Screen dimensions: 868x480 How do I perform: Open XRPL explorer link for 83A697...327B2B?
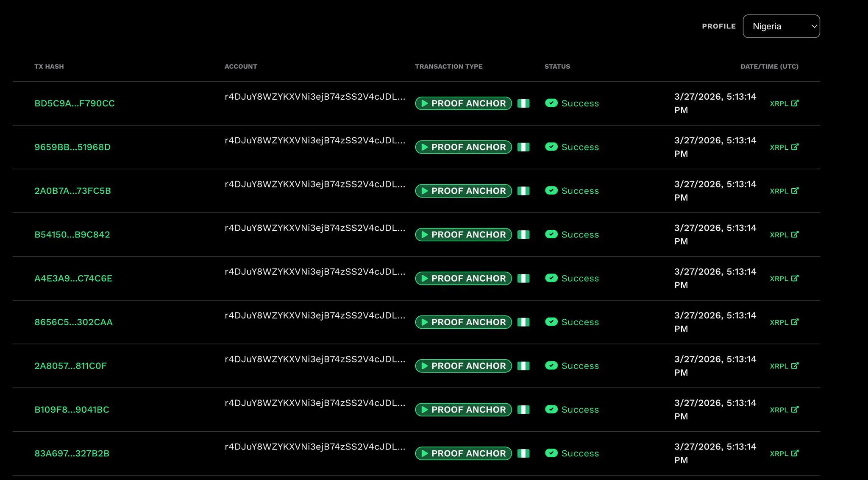(784, 453)
